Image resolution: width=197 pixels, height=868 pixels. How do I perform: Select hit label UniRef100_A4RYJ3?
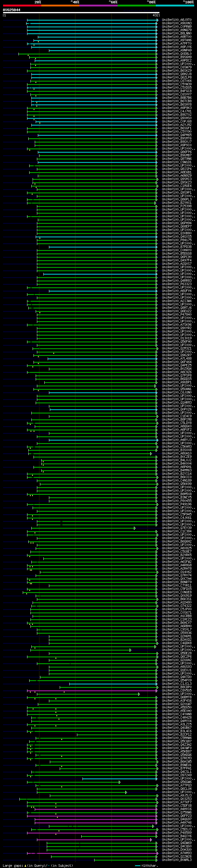[x=177, y=440]
